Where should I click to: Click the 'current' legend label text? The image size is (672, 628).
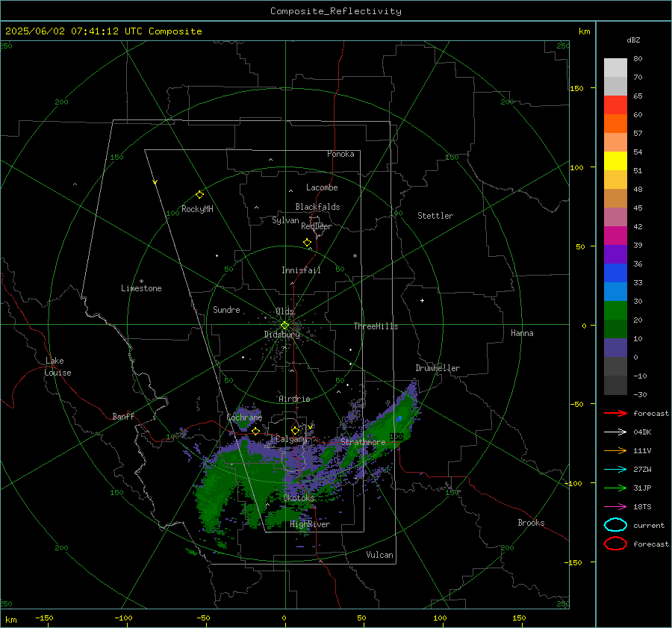(x=649, y=525)
